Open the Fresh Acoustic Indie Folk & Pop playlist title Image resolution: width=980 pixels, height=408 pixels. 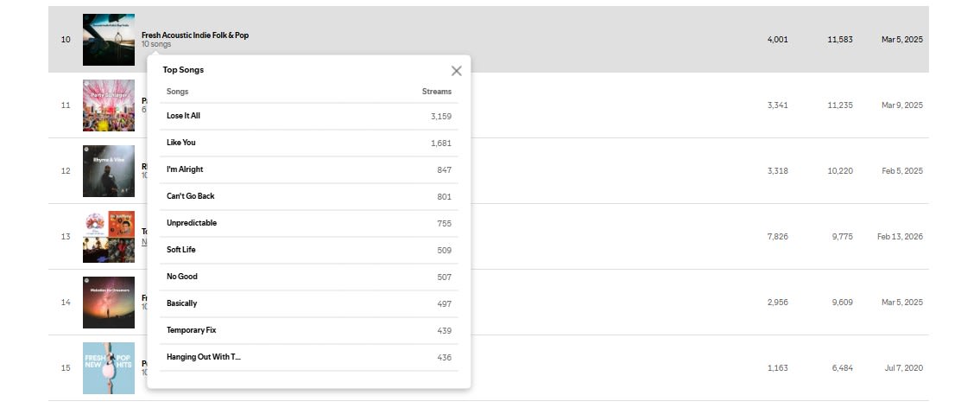coord(195,35)
